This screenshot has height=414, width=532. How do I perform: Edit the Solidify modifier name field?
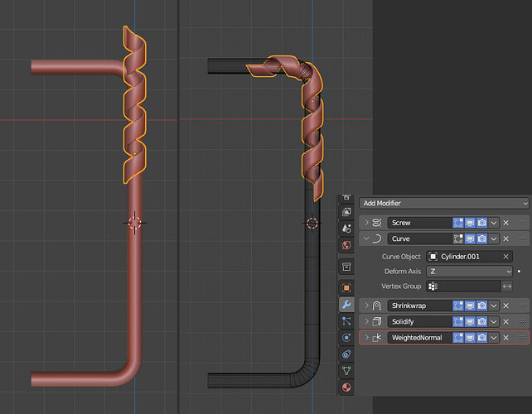coord(419,321)
